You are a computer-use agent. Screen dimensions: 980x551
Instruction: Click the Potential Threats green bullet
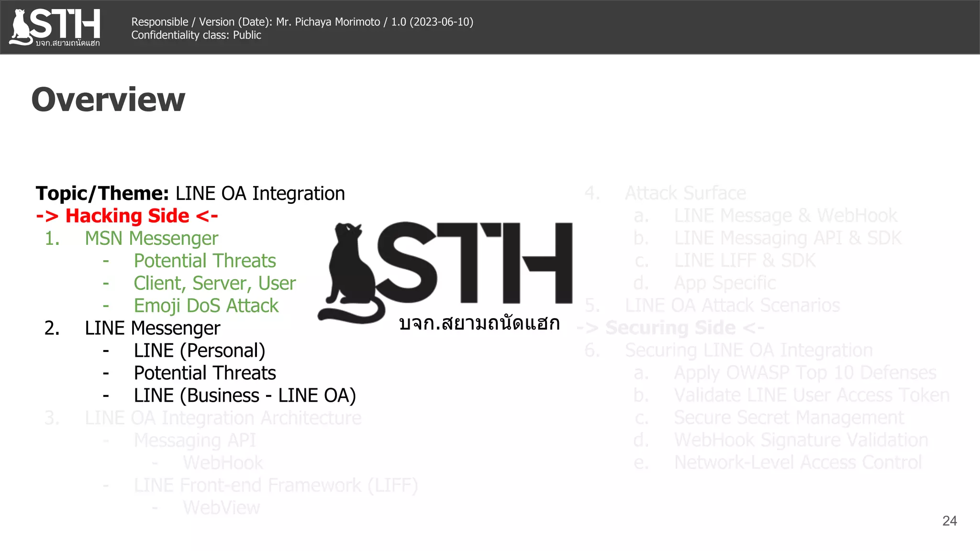pyautogui.click(x=205, y=261)
